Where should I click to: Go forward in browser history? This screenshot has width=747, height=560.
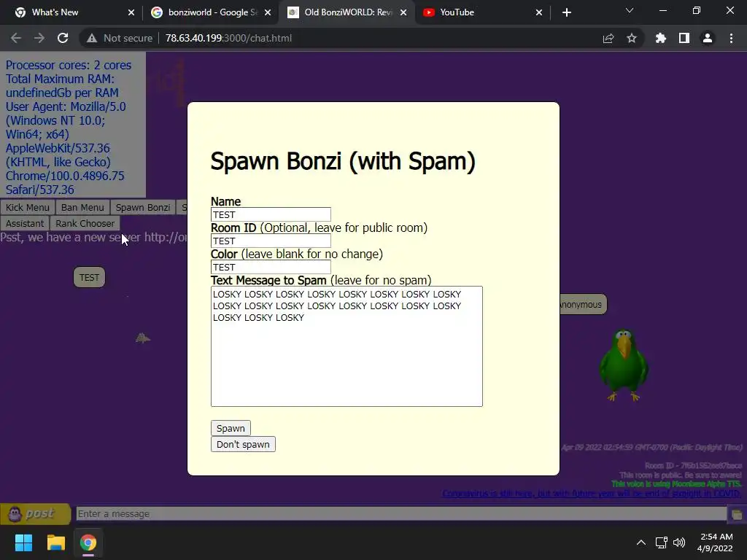39,38
